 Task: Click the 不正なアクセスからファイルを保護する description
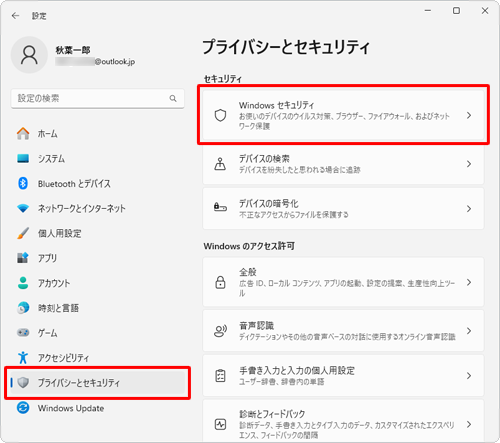click(x=293, y=214)
